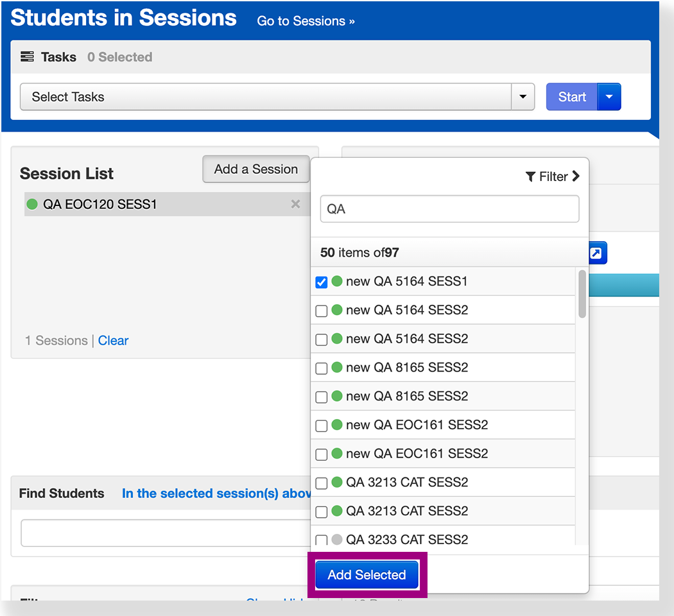Click the Add a Session button
This screenshot has height=616, width=674.
pos(255,169)
